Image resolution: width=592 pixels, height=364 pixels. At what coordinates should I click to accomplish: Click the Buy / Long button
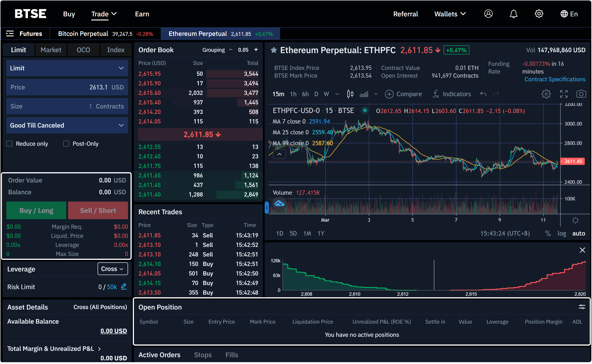[x=36, y=211]
